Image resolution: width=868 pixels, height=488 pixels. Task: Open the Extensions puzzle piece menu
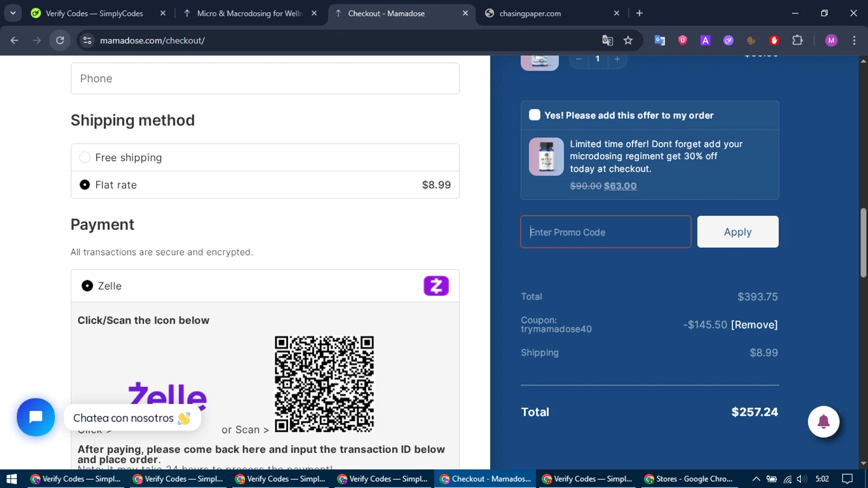tap(797, 41)
